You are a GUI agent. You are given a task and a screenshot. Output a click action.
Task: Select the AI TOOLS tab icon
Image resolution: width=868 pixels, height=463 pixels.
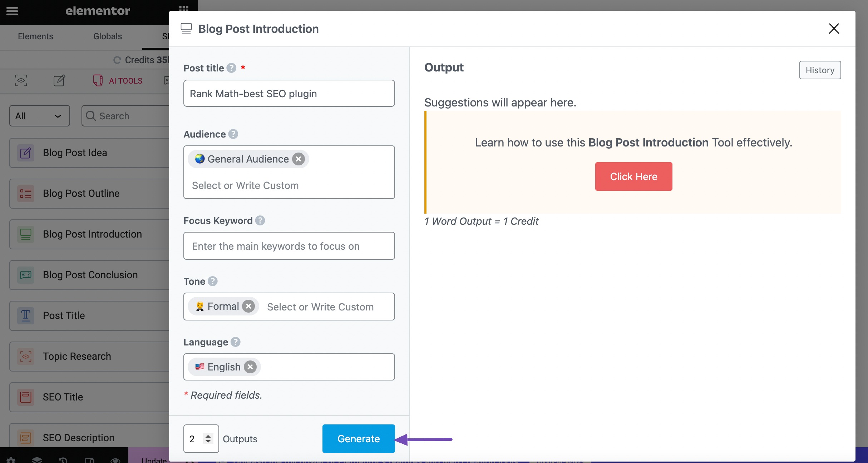pos(98,80)
